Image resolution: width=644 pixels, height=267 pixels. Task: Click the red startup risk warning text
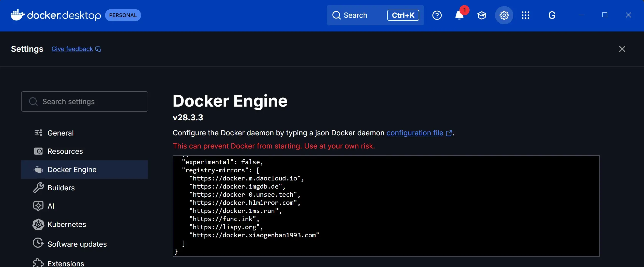click(274, 146)
